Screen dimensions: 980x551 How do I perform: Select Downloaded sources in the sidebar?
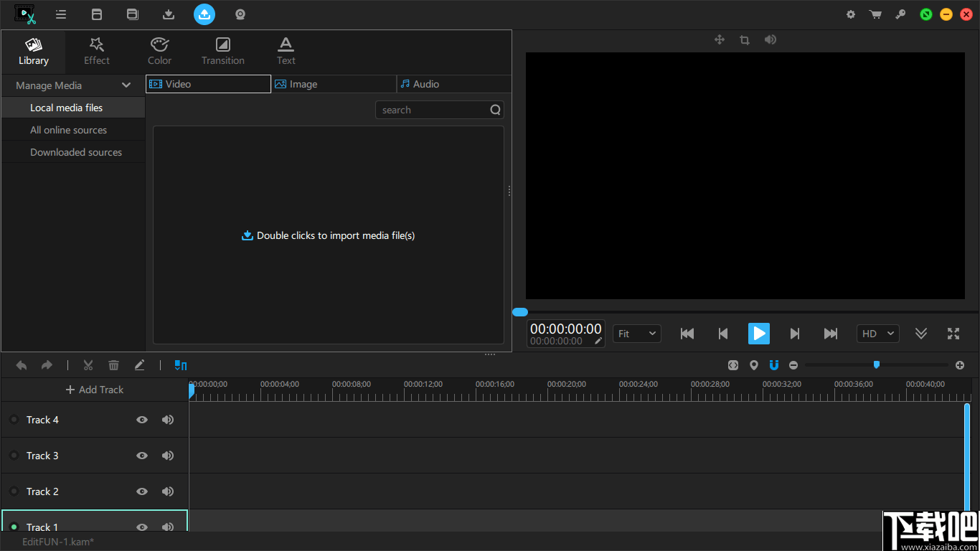point(76,151)
